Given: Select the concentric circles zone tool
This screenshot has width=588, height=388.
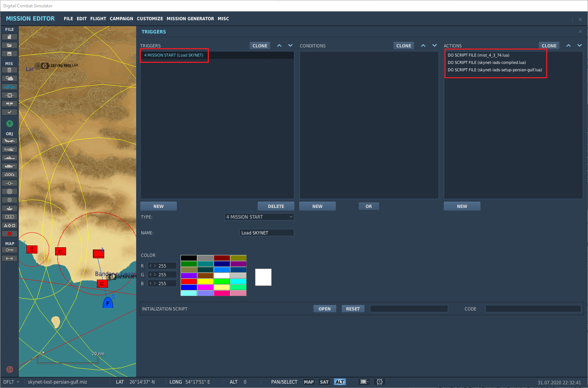Looking at the screenshot, I should (10, 191).
